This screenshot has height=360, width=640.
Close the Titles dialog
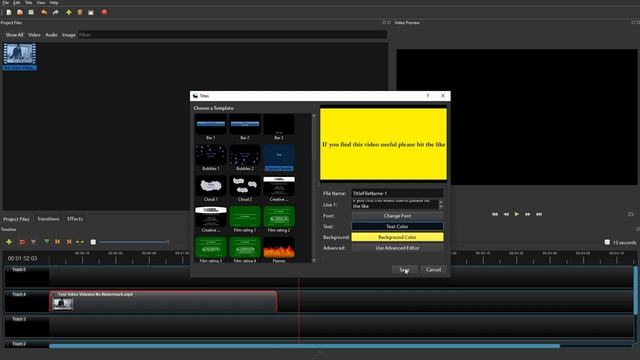(443, 96)
